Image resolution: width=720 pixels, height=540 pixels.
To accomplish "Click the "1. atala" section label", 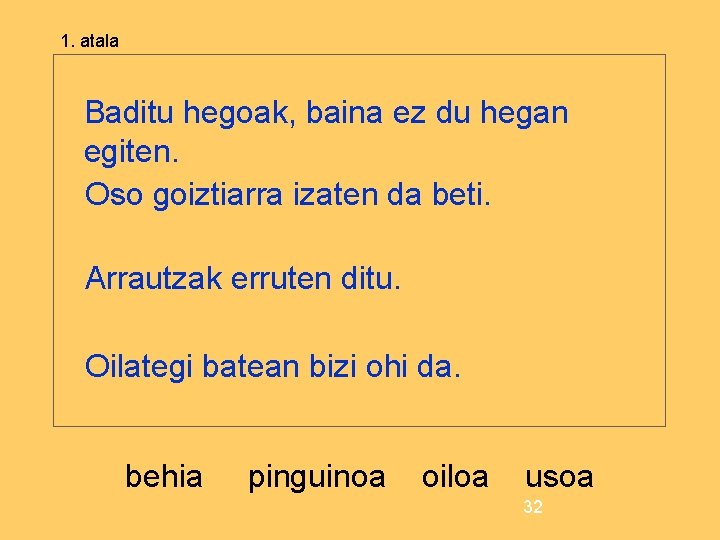I will [x=90, y=41].
